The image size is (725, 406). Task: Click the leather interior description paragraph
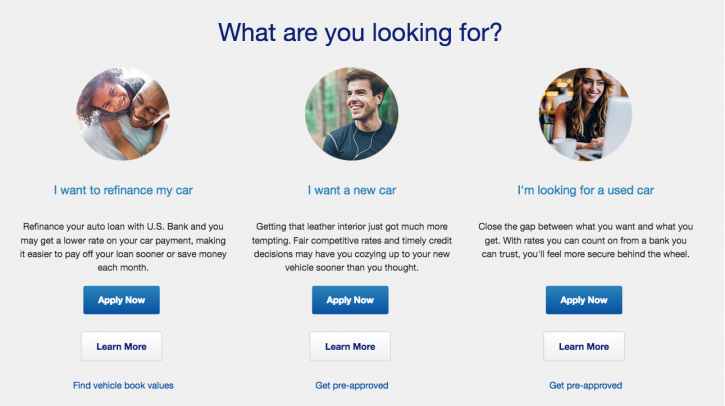click(352, 247)
